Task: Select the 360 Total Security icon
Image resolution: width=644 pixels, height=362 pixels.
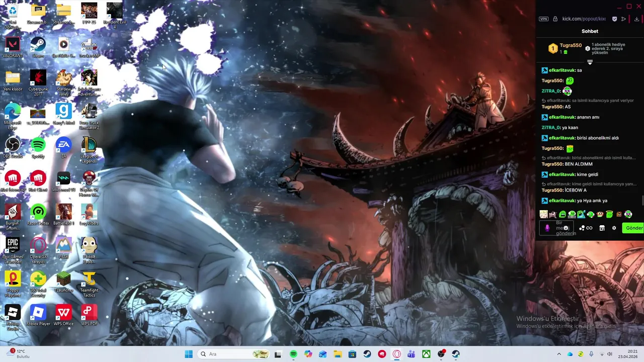Action: click(x=38, y=284)
